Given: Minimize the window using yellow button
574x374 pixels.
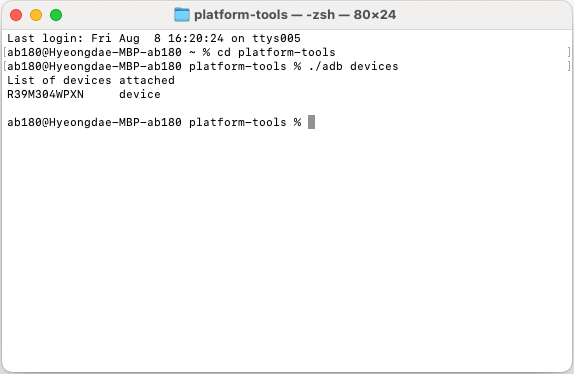Looking at the screenshot, I should coord(36,15).
